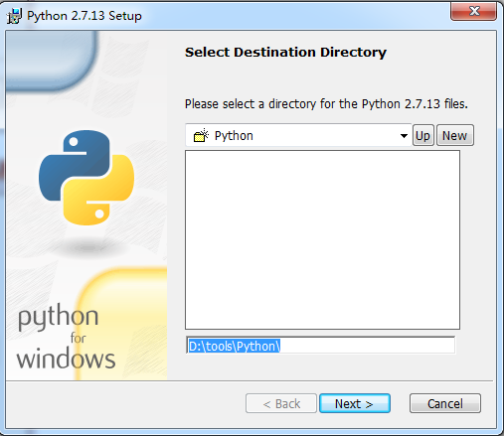Click the installation path text field
The height and width of the screenshot is (436, 504).
[x=320, y=346]
